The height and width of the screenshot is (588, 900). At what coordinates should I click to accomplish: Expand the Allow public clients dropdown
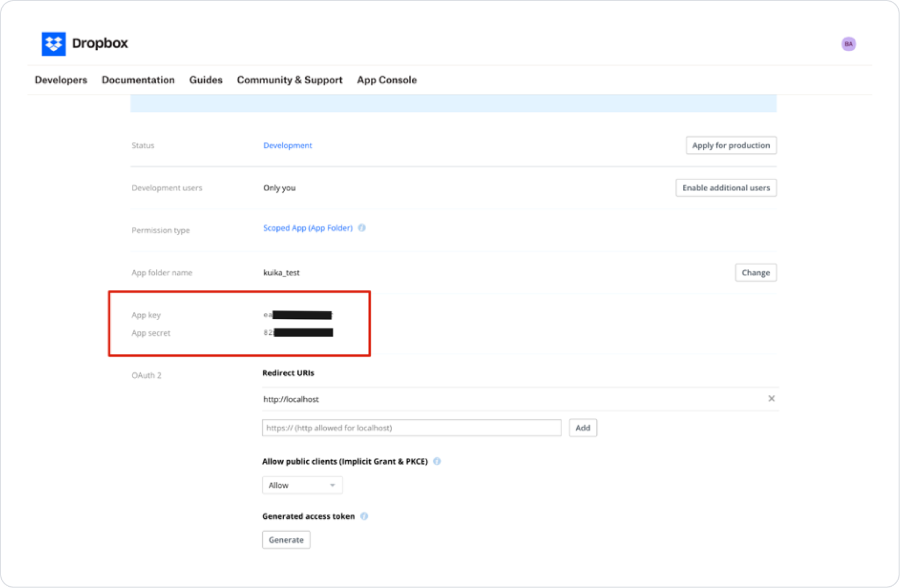(x=302, y=485)
